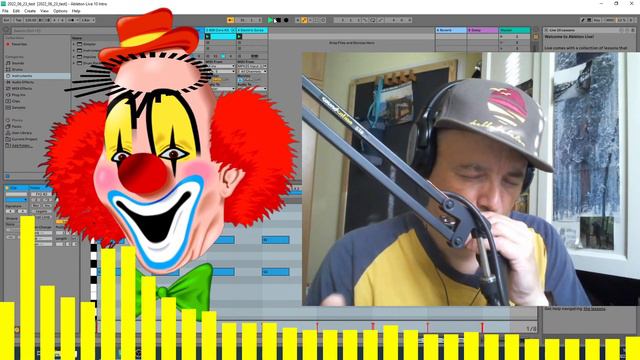
Task: Open Packs under Places
Action: (17, 127)
